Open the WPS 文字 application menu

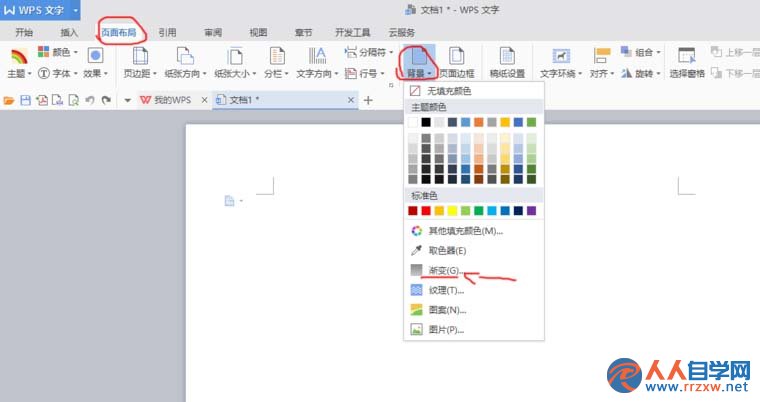(40, 10)
